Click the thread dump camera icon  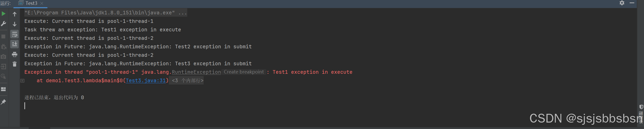(4, 57)
